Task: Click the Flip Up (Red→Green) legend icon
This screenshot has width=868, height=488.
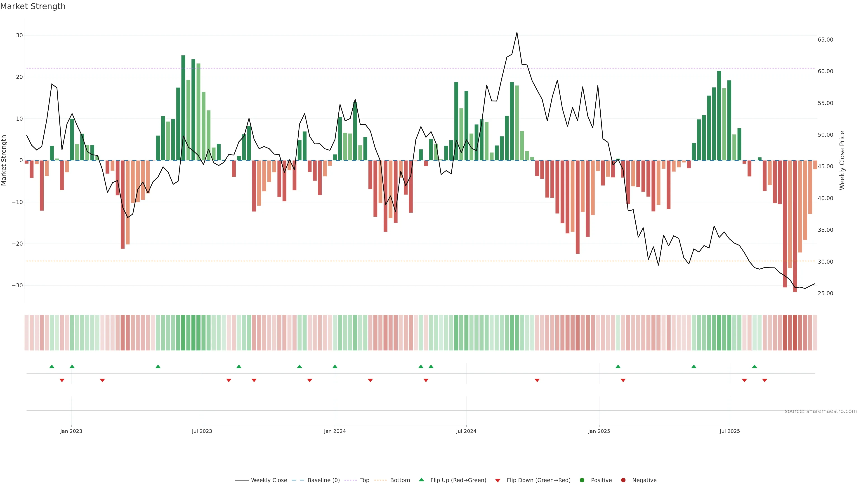Action: pos(421,480)
